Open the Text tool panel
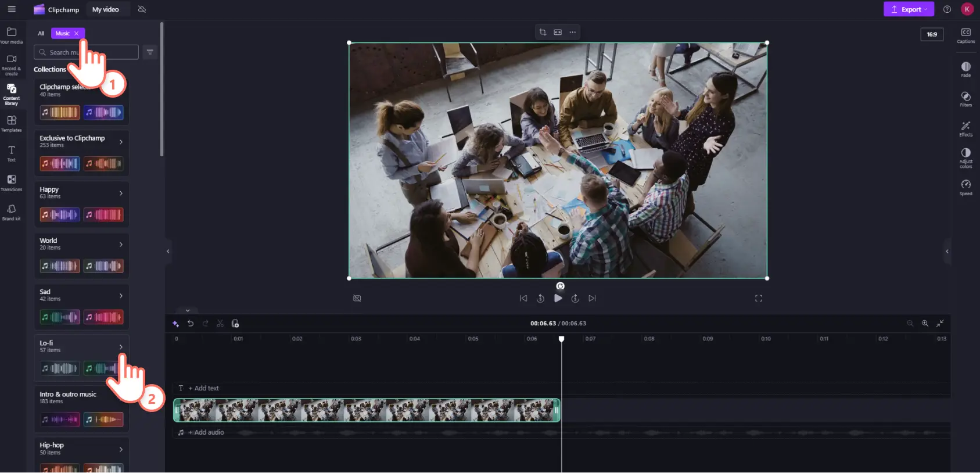 pos(12,153)
